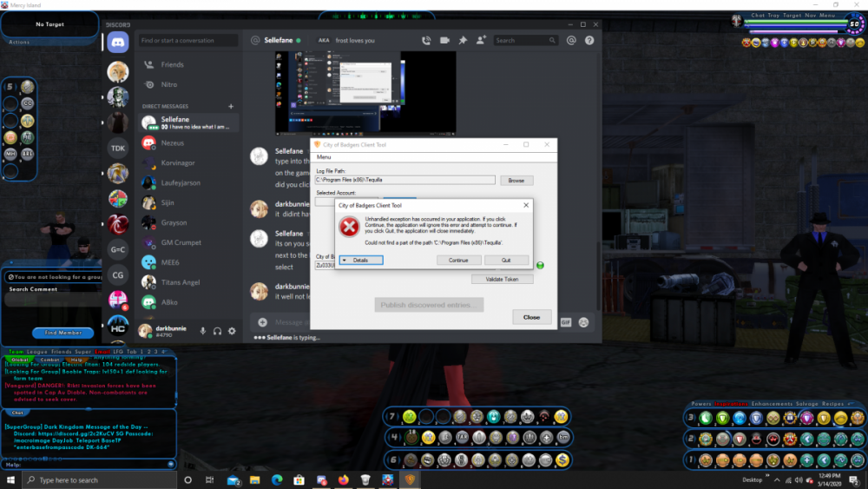Open Discord home button
Image resolution: width=868 pixels, height=489 pixels.
click(118, 42)
